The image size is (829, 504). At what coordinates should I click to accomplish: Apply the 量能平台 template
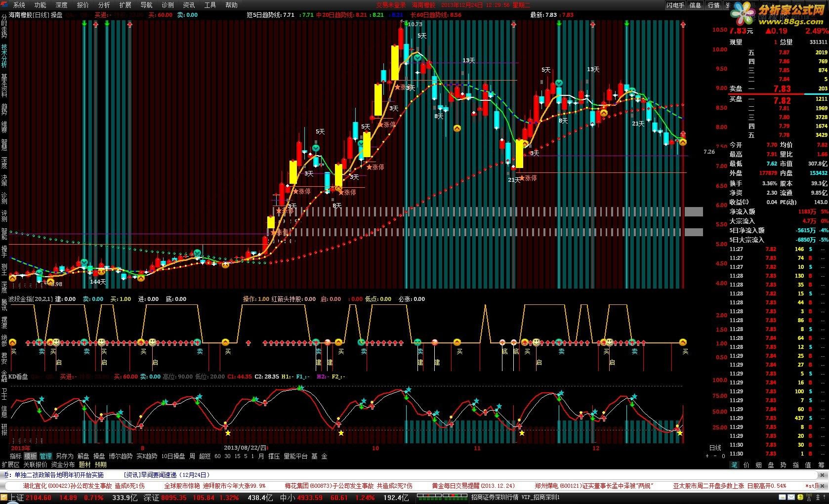[x=295, y=456]
